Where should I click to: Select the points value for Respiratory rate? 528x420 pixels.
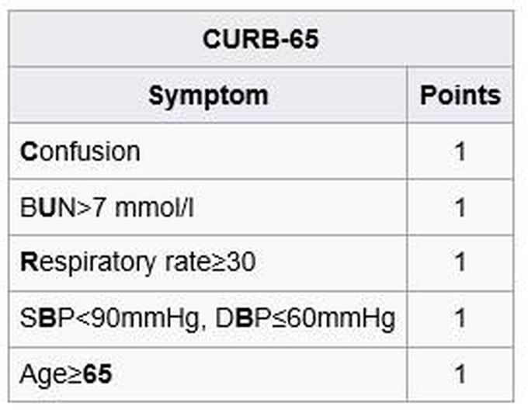point(460,262)
